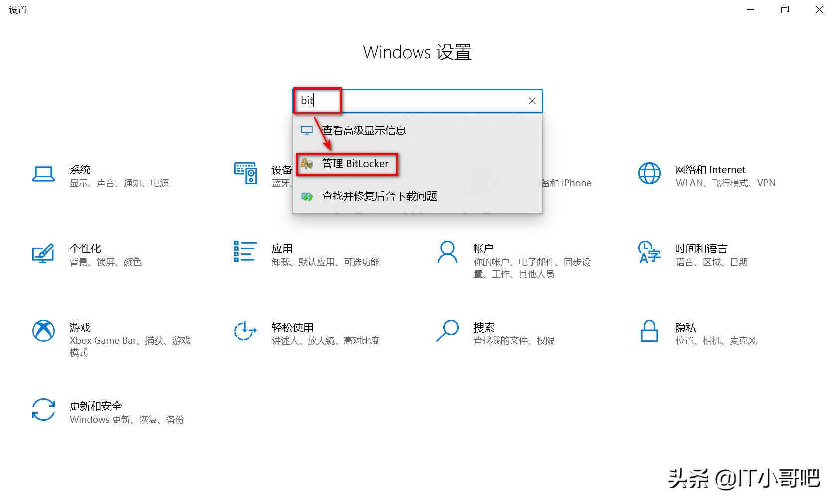Select 查找并修复后台下载问题 suggestion
Screen dimensions: 835x504
(417, 196)
